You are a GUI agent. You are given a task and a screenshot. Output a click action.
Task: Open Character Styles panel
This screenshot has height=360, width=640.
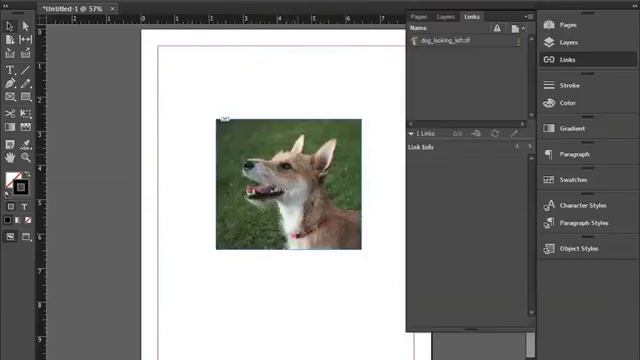click(x=588, y=205)
